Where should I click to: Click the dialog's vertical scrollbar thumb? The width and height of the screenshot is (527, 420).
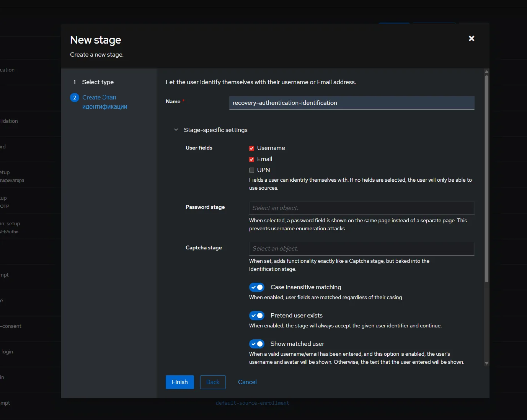point(486,178)
